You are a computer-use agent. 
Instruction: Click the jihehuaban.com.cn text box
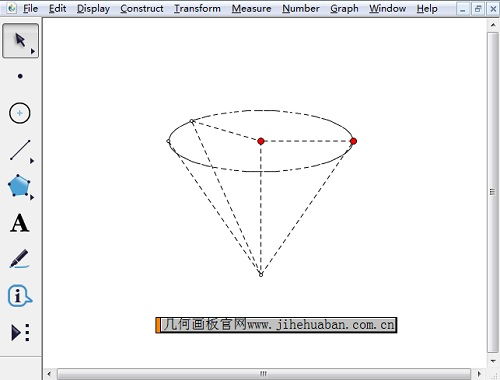click(276, 325)
